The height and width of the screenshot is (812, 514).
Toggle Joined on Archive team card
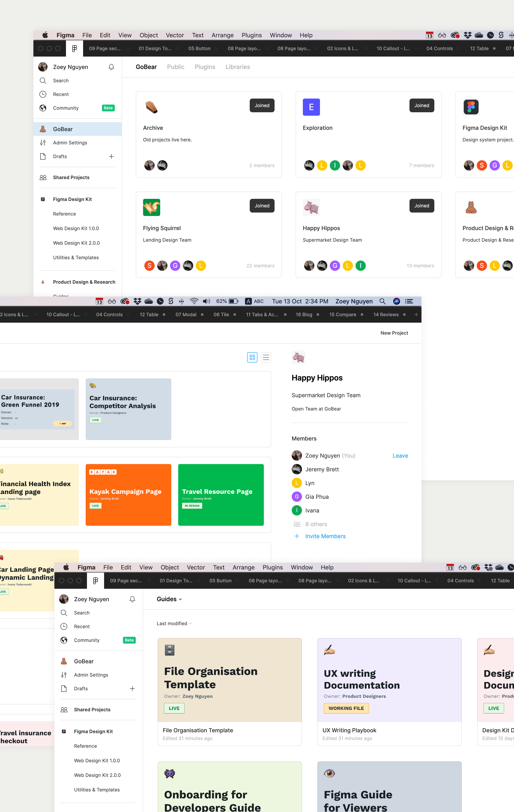[x=262, y=106]
